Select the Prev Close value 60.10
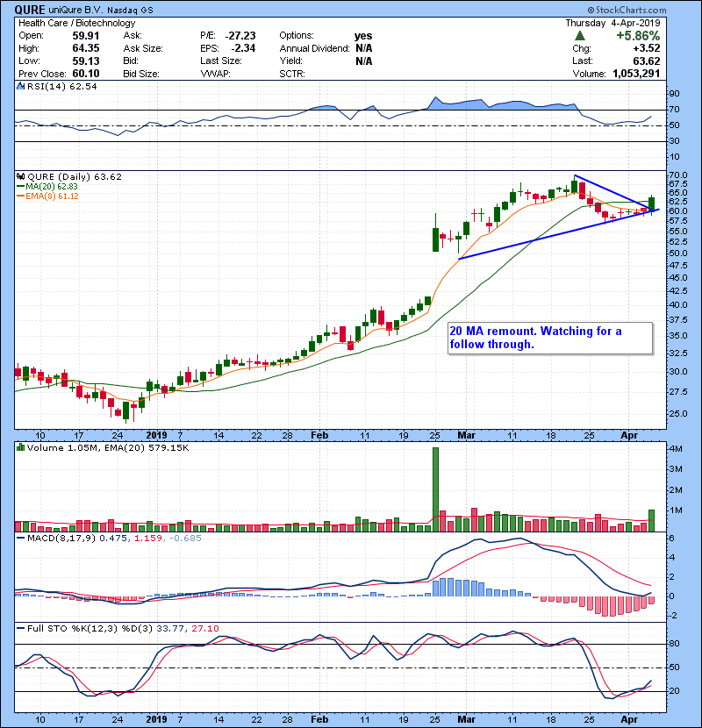This screenshot has width=702, height=728. click(x=85, y=74)
